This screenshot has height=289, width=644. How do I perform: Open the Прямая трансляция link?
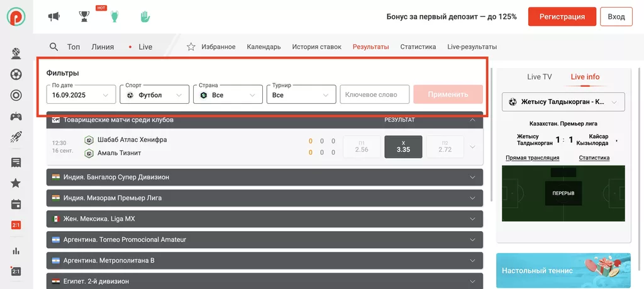(x=532, y=158)
